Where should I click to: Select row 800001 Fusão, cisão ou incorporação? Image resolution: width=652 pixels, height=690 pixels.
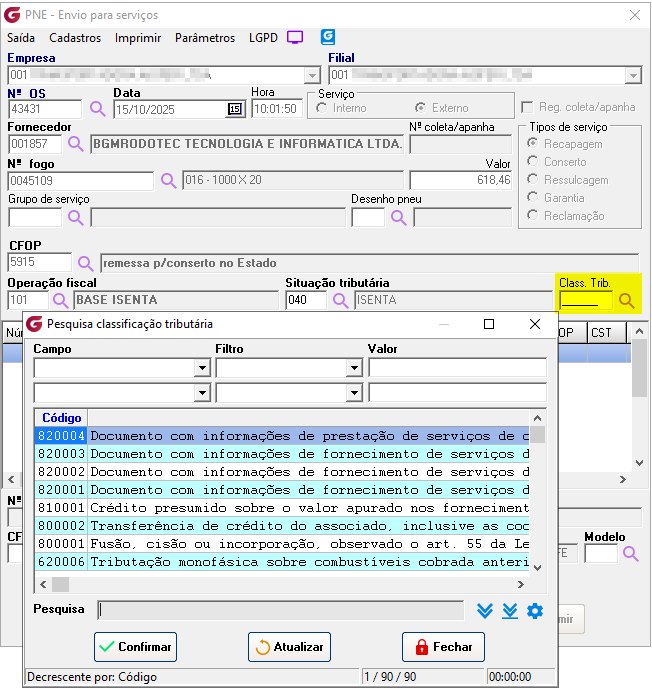[x=282, y=544]
